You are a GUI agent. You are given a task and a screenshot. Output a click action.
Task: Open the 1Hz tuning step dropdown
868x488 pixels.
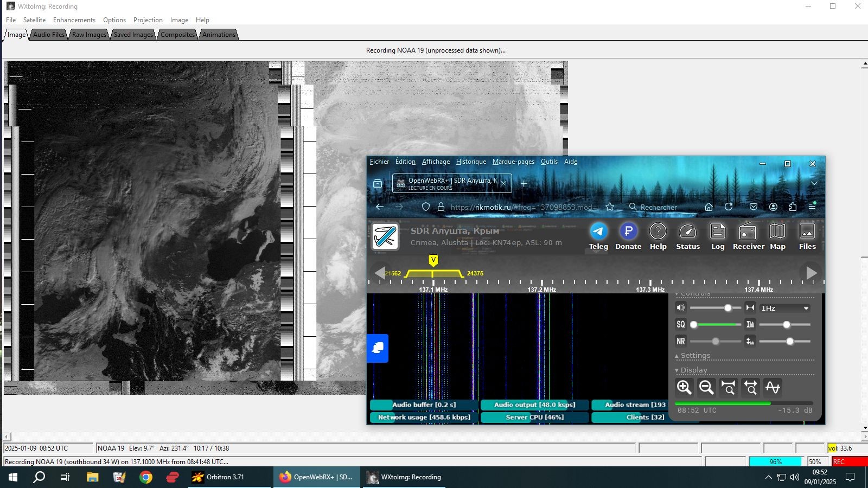point(784,308)
